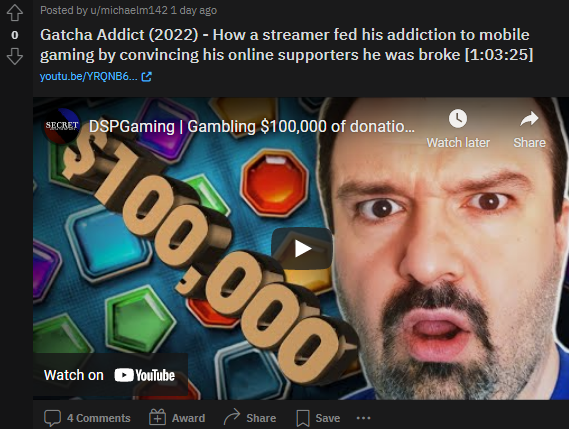Click the external link icon beside youtu.be
The image size is (569, 429).
coord(147,77)
